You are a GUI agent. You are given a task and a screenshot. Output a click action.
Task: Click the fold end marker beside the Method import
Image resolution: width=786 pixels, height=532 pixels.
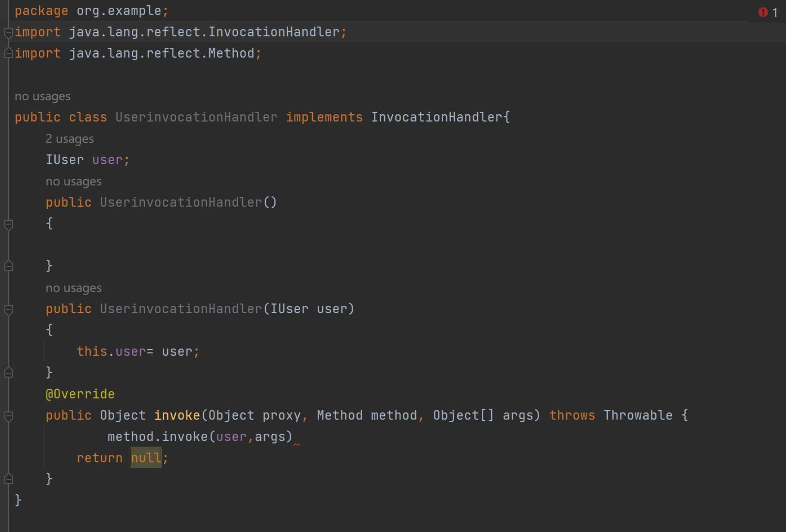coord(8,53)
